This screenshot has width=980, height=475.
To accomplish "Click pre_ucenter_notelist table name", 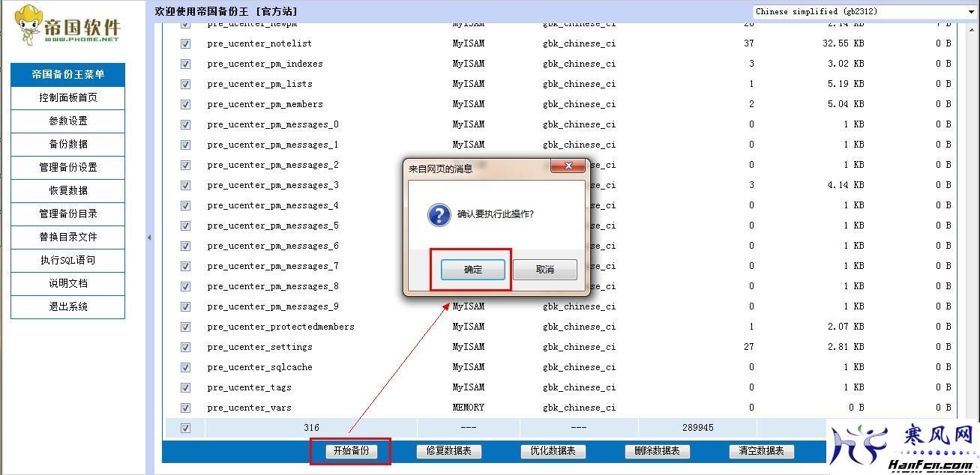I will tap(259, 44).
